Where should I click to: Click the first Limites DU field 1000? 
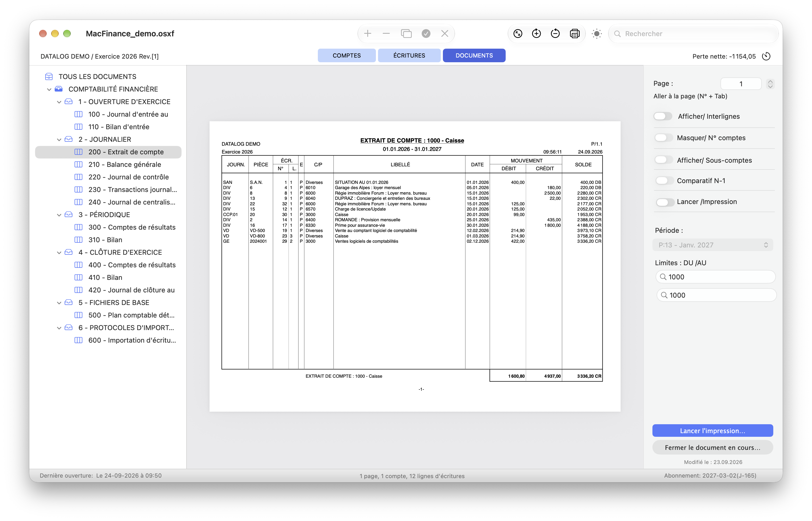[715, 277]
